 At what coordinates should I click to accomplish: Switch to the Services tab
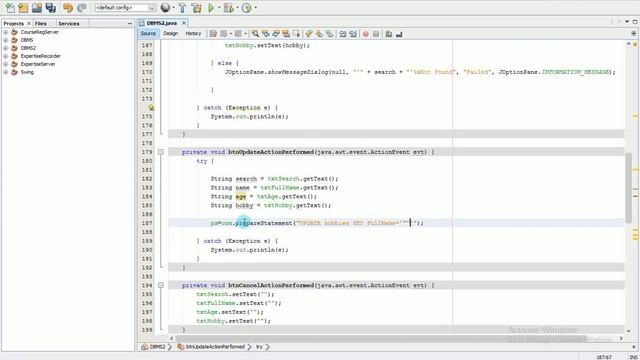point(69,24)
